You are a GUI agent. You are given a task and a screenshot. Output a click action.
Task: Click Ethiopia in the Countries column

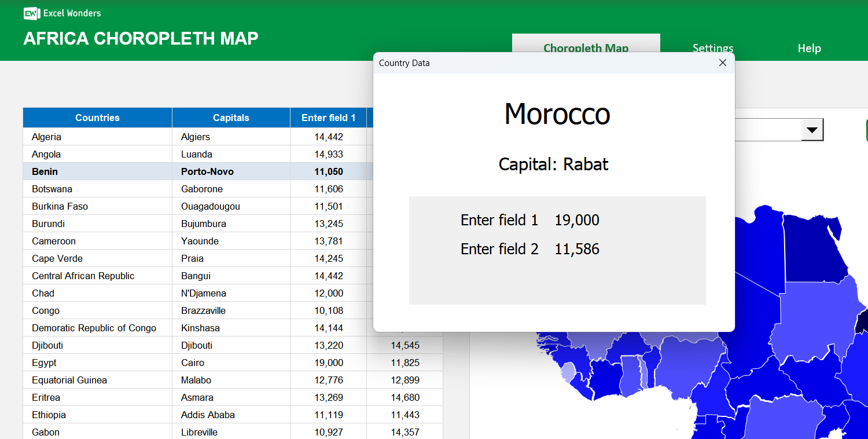click(x=49, y=415)
